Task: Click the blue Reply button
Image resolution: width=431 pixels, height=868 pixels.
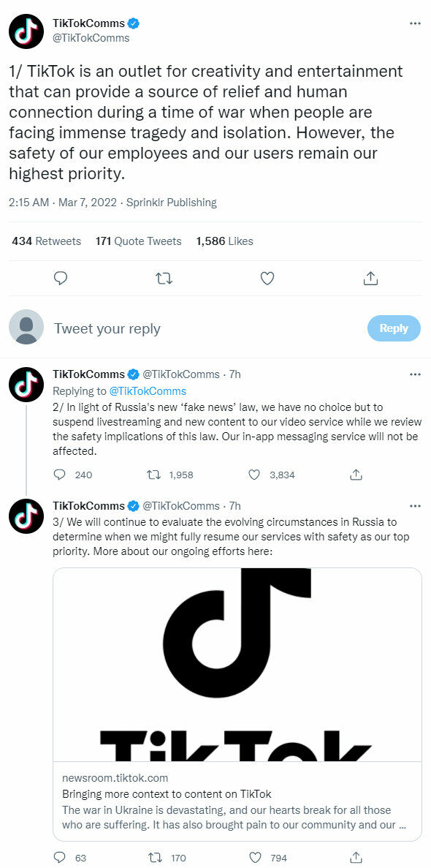Action: click(394, 328)
